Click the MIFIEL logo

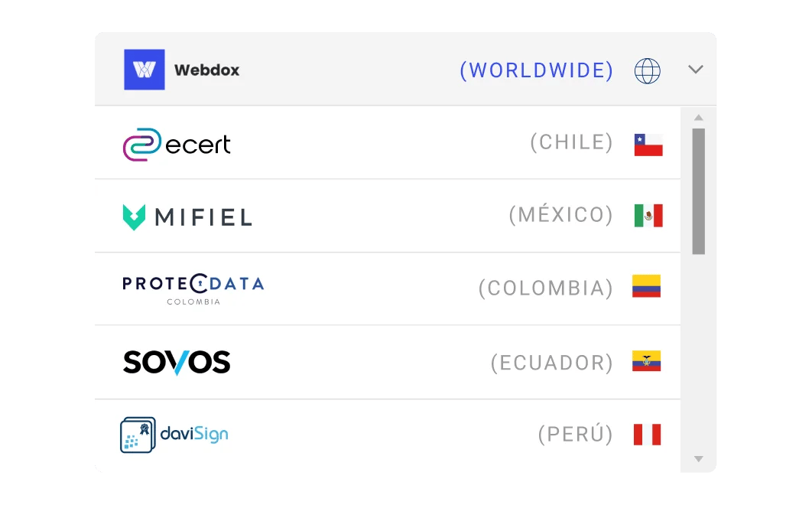[187, 217]
